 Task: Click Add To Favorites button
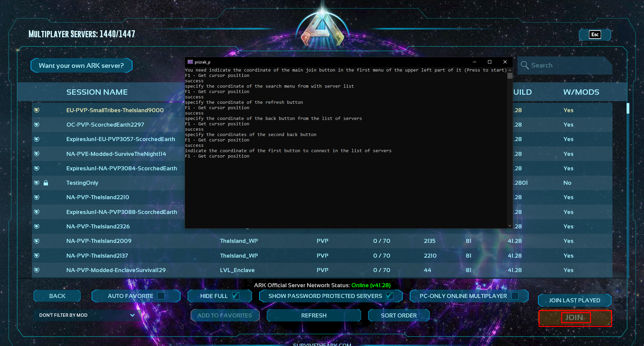(225, 315)
